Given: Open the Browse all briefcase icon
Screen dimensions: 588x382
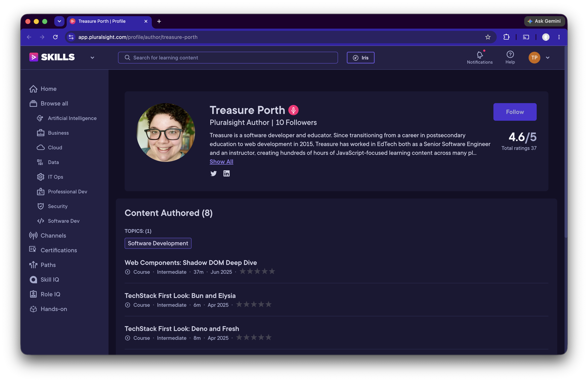Looking at the screenshot, I should pos(33,103).
